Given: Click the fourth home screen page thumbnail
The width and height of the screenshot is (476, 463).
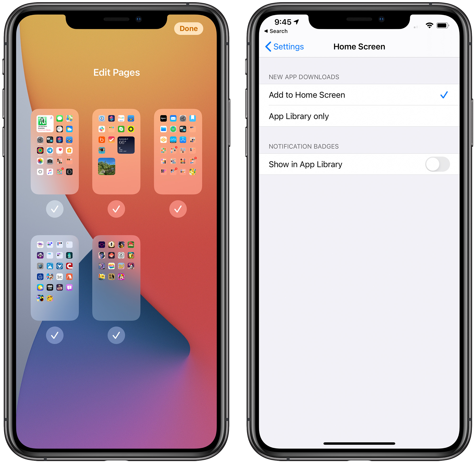Looking at the screenshot, I should (55, 275).
